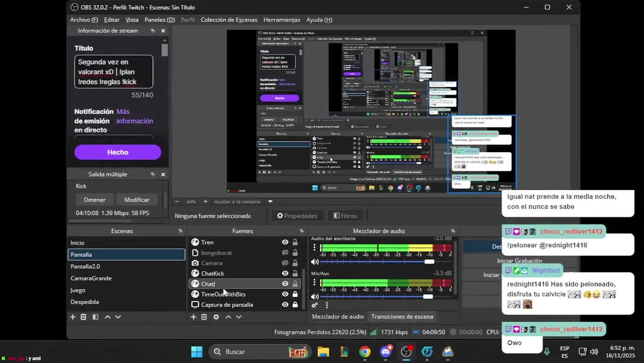Mute the Audio del escritorio speaker icon
644x363 pixels.
(x=315, y=262)
